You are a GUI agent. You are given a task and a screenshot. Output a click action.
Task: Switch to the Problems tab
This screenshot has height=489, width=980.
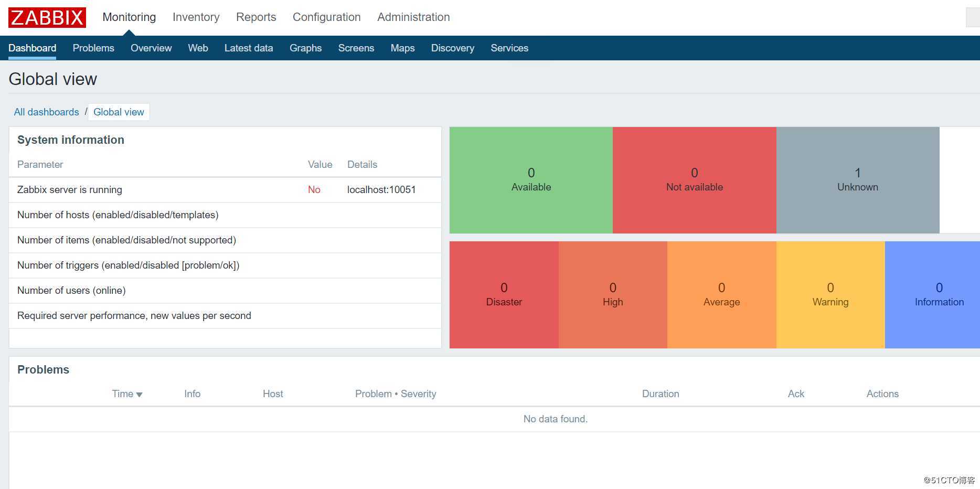coord(93,48)
